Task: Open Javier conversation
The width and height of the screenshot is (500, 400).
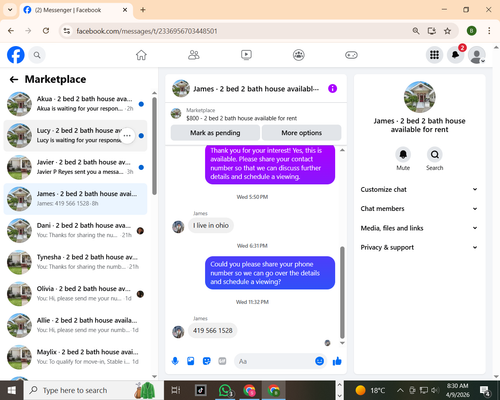Action: (x=75, y=167)
